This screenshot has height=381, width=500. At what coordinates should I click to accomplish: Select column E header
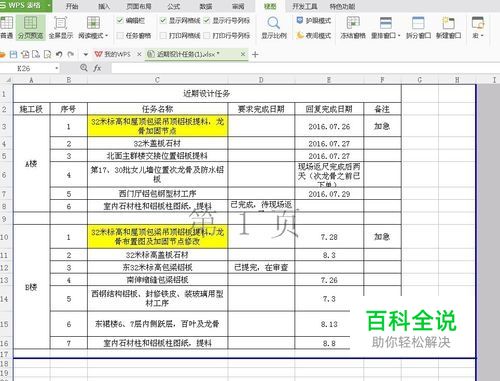coord(329,80)
